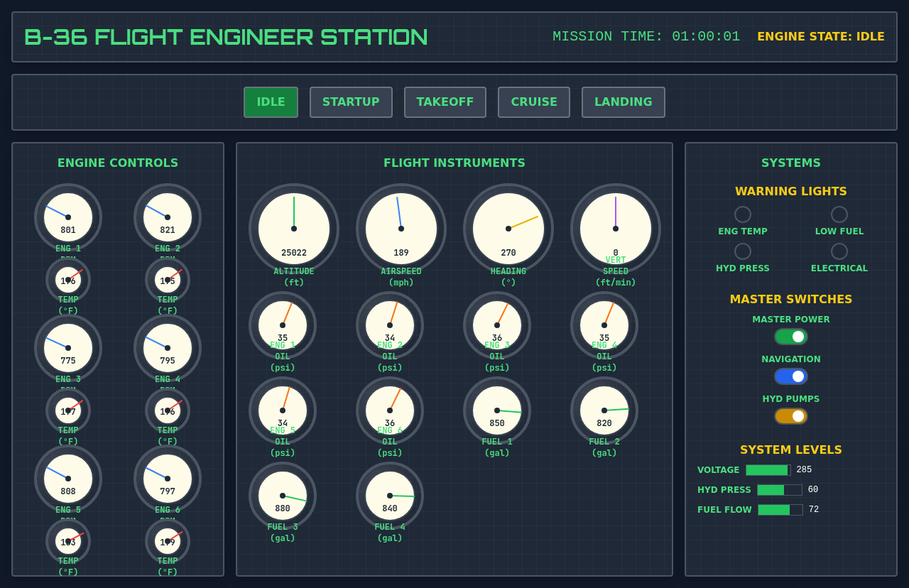Select the ENG 1 RPM gauge
The height and width of the screenshot is (588, 909).
coord(68,217)
